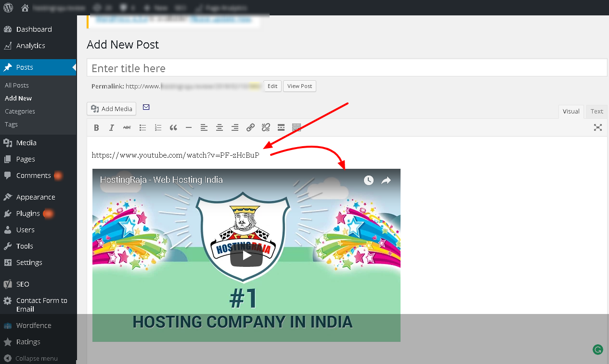Remove link with unlink icon
Viewport: 609px width, 364px height.
(266, 127)
